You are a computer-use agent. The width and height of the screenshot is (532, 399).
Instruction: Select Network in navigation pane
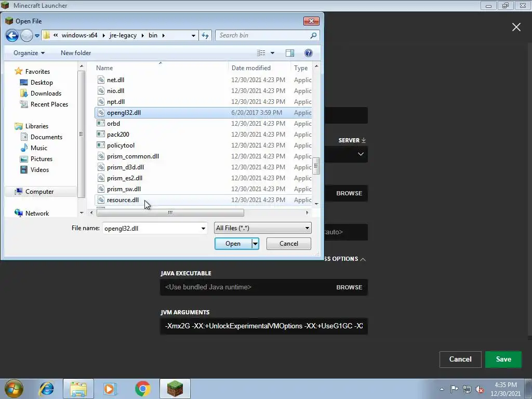coord(37,214)
